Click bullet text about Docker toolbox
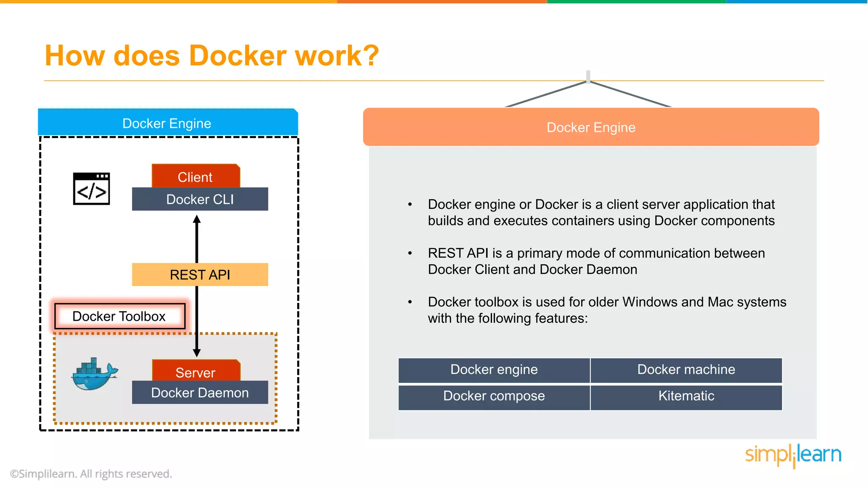The width and height of the screenshot is (868, 488). 607,310
